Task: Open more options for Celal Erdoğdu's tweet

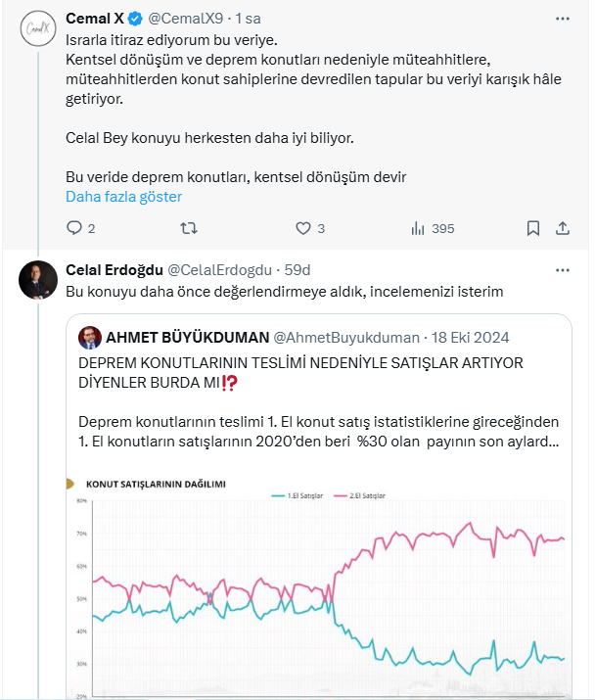Action: click(x=563, y=269)
